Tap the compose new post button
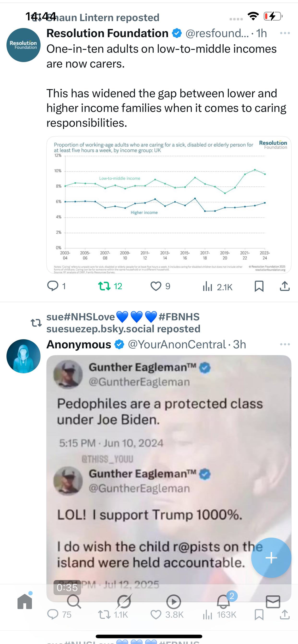 tap(271, 558)
